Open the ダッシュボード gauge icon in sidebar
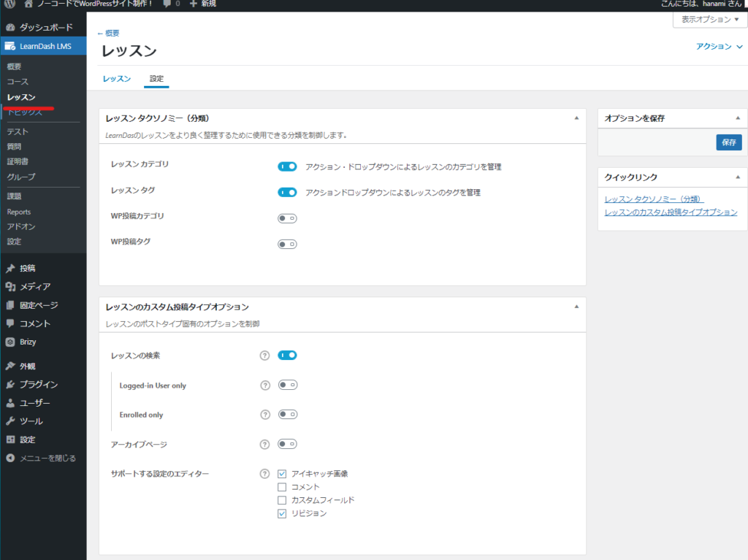This screenshot has height=560, width=748. pos(10,27)
